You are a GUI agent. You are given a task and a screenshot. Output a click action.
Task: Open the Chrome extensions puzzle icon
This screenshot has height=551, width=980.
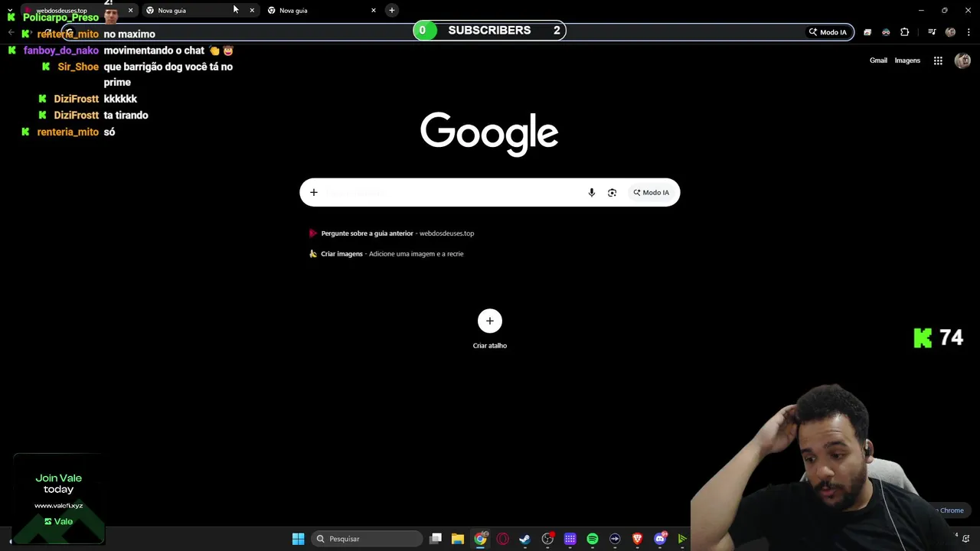[x=905, y=32]
